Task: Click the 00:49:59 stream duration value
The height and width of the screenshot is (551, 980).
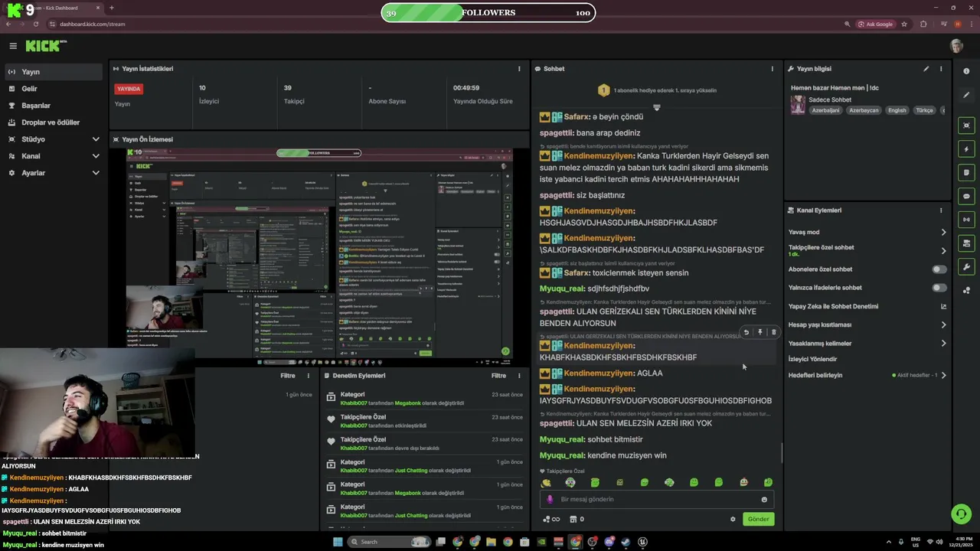Action: pyautogui.click(x=466, y=88)
